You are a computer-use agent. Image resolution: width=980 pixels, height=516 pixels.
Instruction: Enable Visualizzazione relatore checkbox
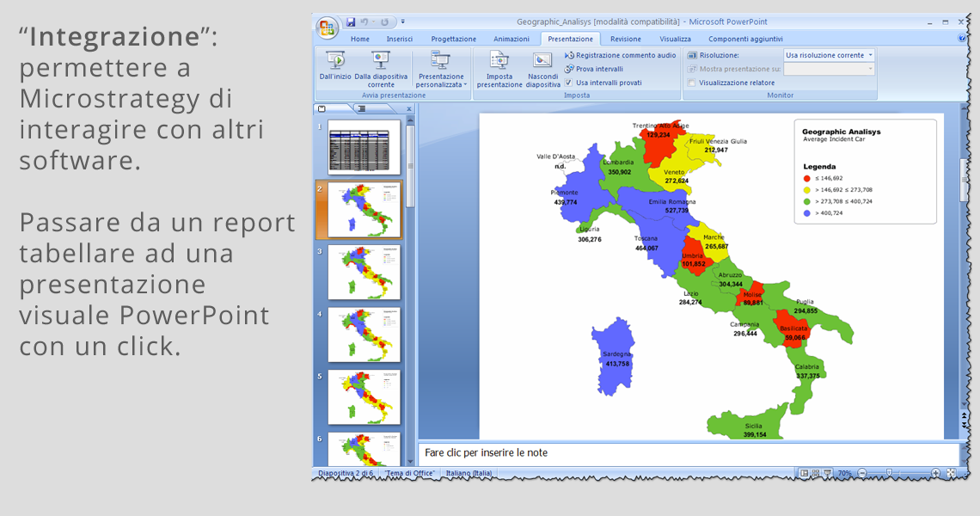(692, 83)
